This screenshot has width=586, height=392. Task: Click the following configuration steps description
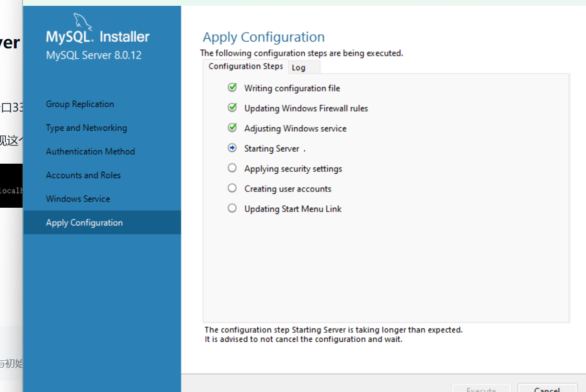[301, 53]
